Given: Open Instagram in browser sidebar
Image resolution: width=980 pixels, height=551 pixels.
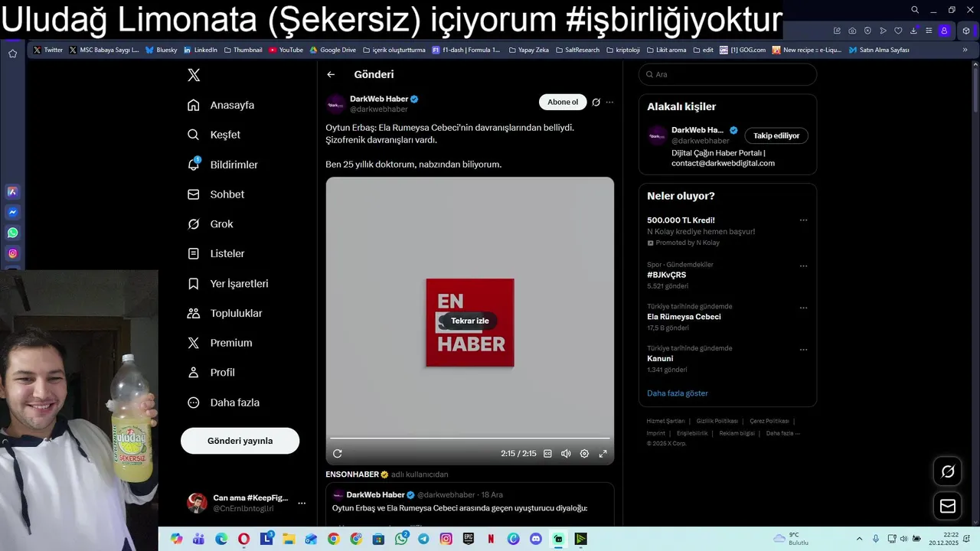Looking at the screenshot, I should [13, 253].
